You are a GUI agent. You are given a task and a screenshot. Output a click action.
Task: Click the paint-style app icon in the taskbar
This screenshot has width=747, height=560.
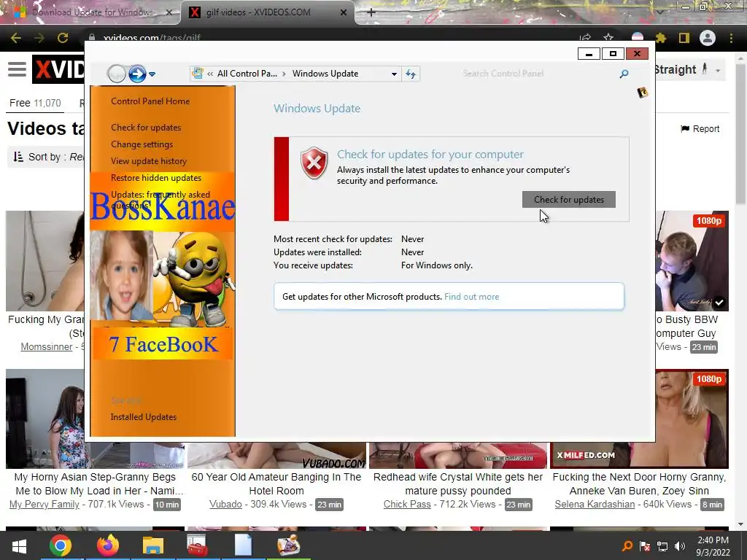coord(289,545)
